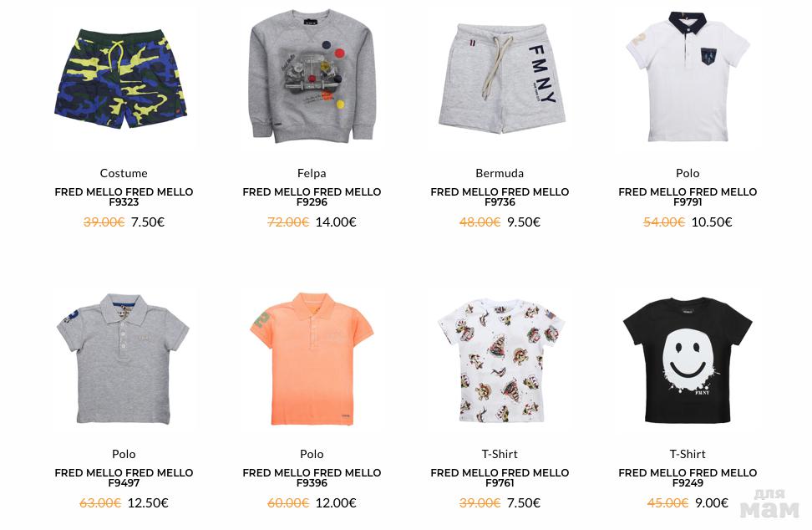Click the Bermuda category label
The height and width of the screenshot is (530, 812).
[x=500, y=173]
